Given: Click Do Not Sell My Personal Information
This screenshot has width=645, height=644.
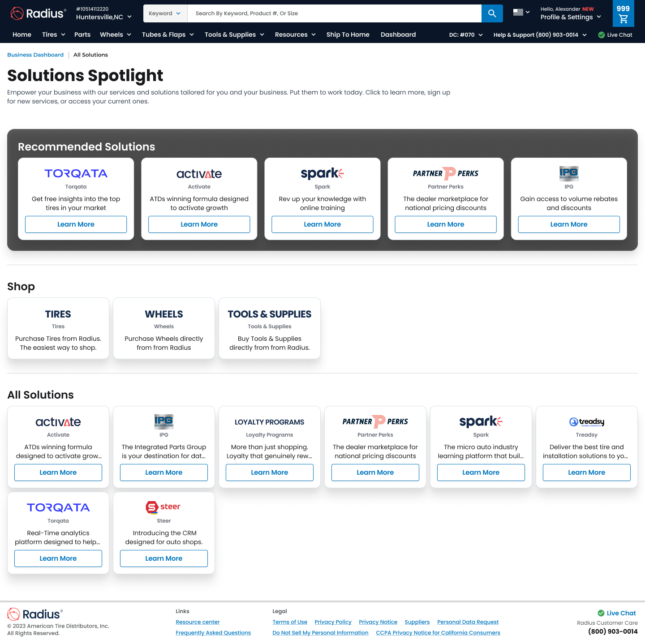Looking at the screenshot, I should pos(320,633).
